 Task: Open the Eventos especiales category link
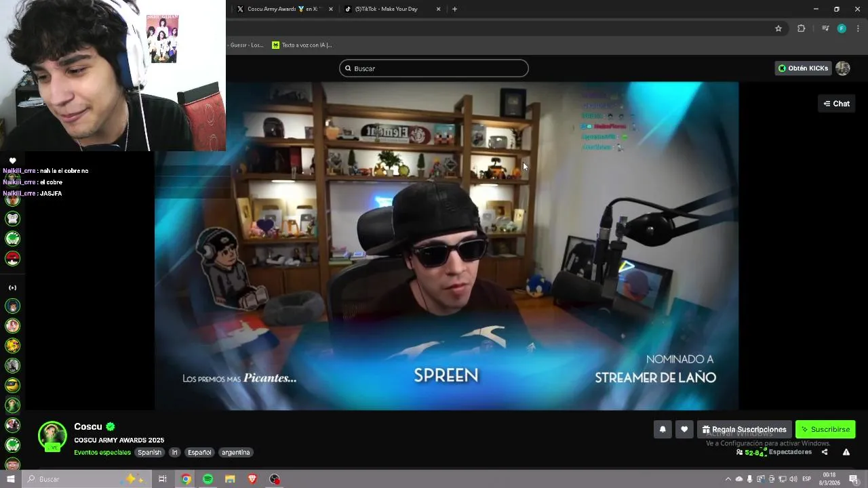[x=102, y=452]
